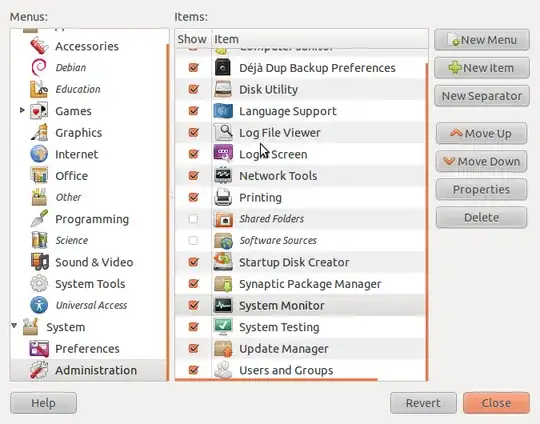Viewport: 540px width, 424px height.
Task: Click the Déjà Dup Backup safe icon
Action: (223, 68)
